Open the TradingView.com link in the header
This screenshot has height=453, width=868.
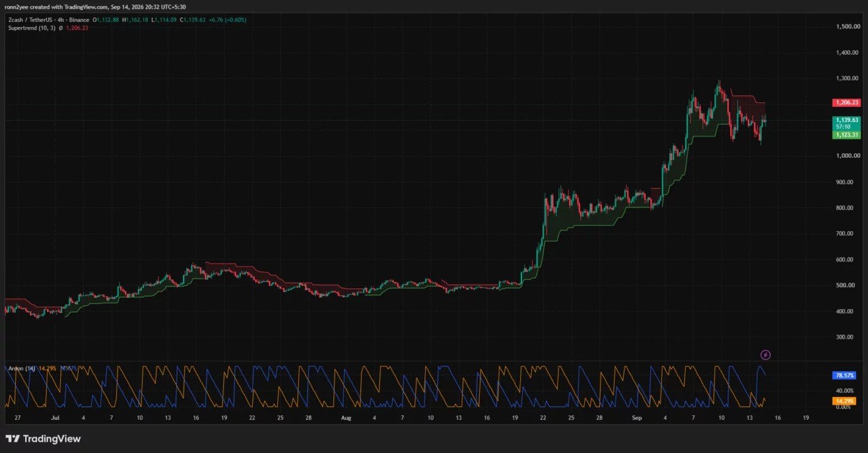(86, 7)
